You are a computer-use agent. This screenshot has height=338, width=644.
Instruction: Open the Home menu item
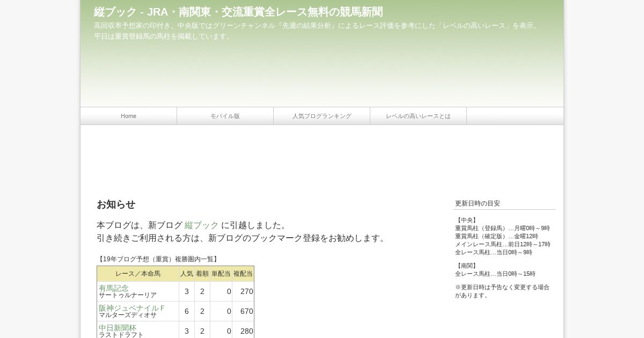[128, 116]
